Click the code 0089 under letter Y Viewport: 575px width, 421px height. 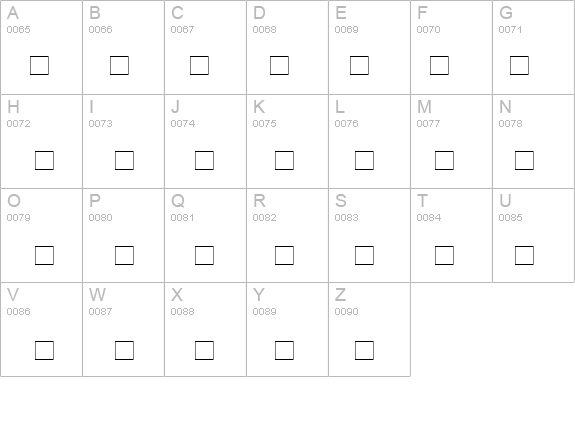pyautogui.click(x=264, y=312)
